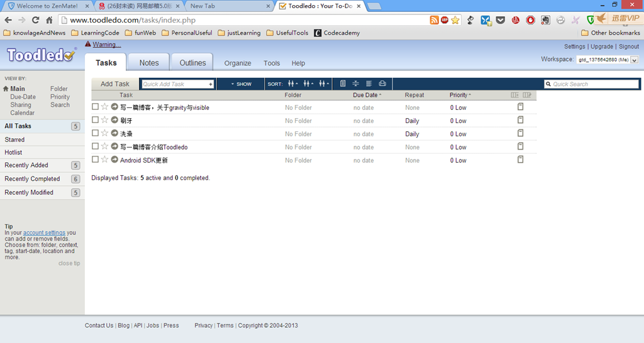This screenshot has height=343, width=644.
Task: Click the show details sheet icon in toolbar
Action: coord(343,84)
